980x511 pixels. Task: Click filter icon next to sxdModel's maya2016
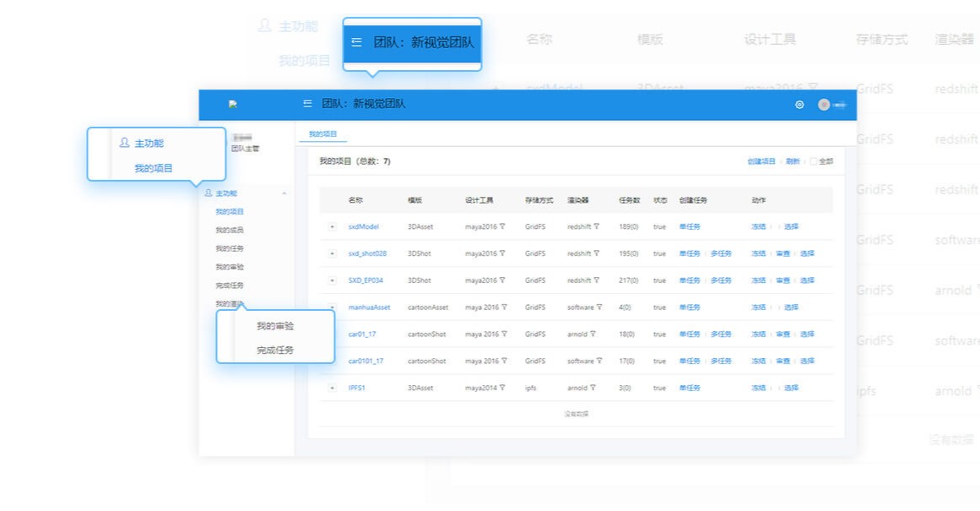click(x=503, y=226)
